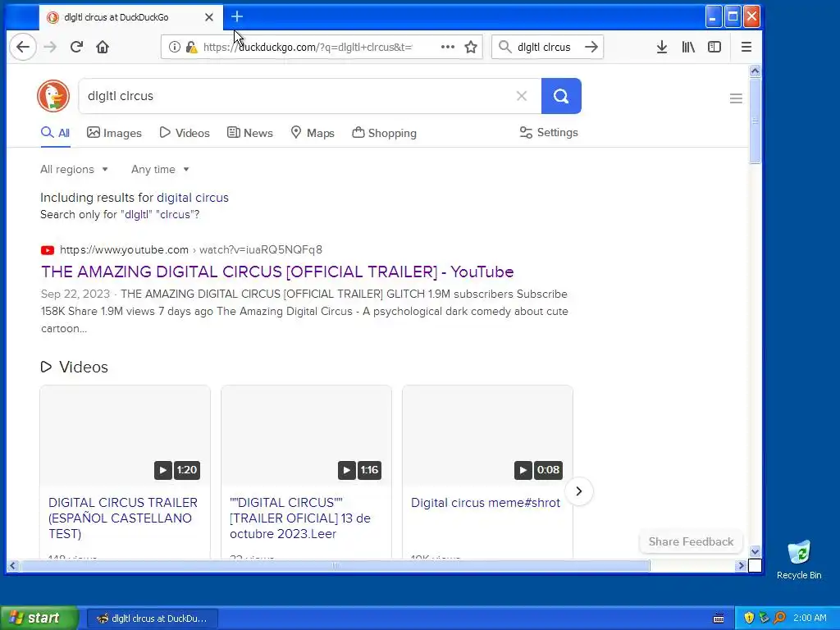Expand the All regions dropdown
The height and width of the screenshot is (630, 840).
tap(74, 169)
